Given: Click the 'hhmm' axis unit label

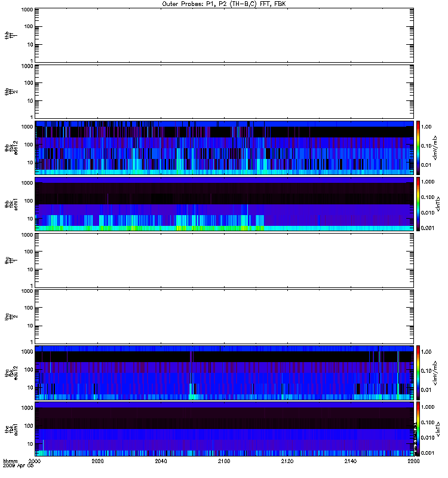Looking at the screenshot, I should click(10, 461).
